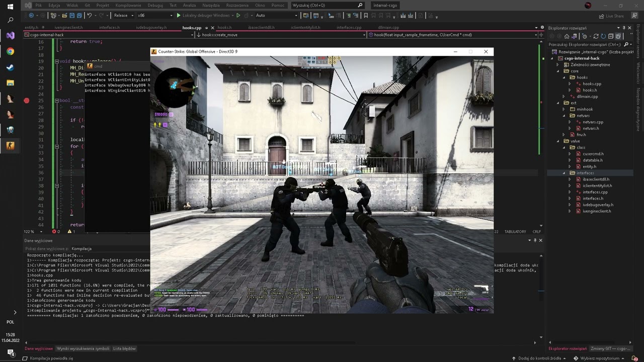Click the Undo toolbar icon
The width and height of the screenshot is (644, 362).
[x=89, y=16]
